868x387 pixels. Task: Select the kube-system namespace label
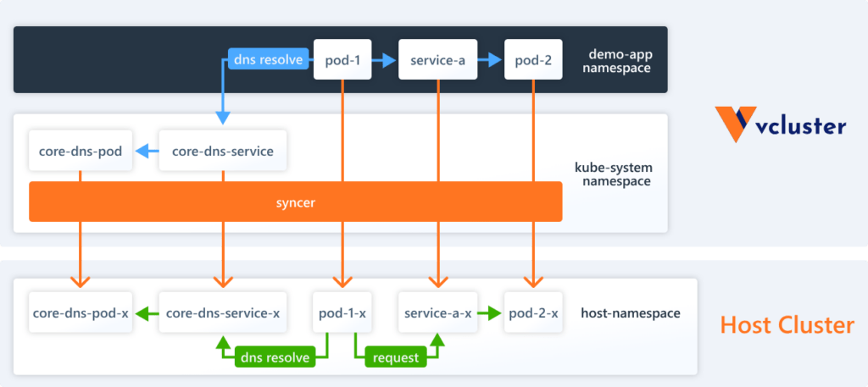pos(613,174)
